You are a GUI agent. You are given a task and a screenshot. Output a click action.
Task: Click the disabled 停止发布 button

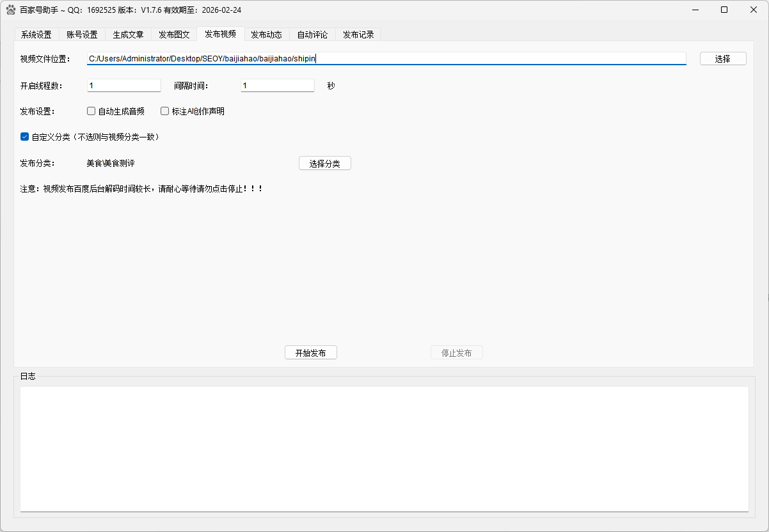click(x=456, y=352)
